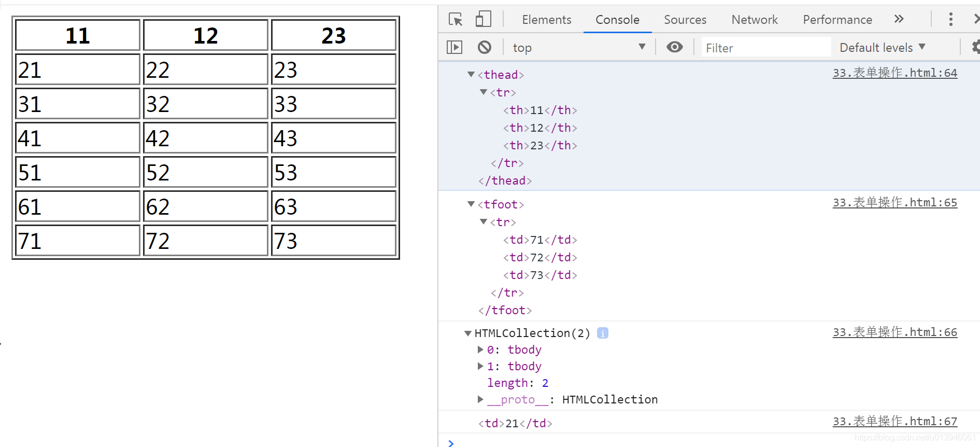
Task: Click the HTMLCollection info badge icon
Action: pyautogui.click(x=602, y=333)
